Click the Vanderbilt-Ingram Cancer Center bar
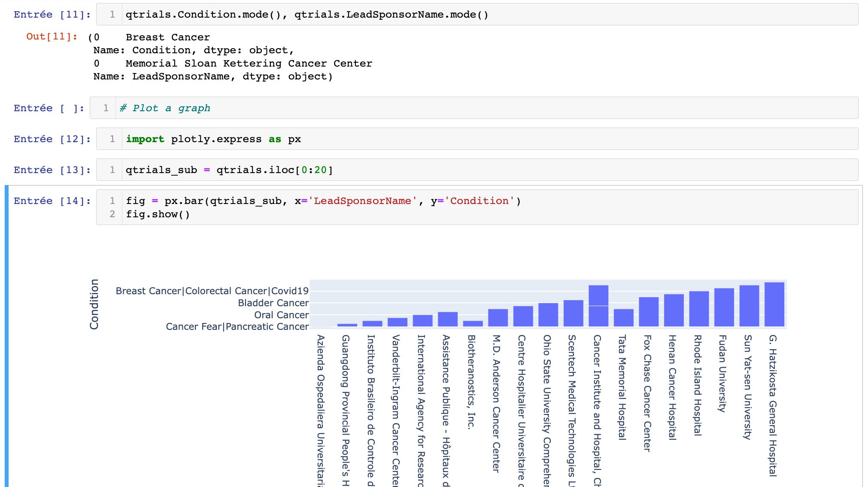868x487 pixels. point(398,323)
